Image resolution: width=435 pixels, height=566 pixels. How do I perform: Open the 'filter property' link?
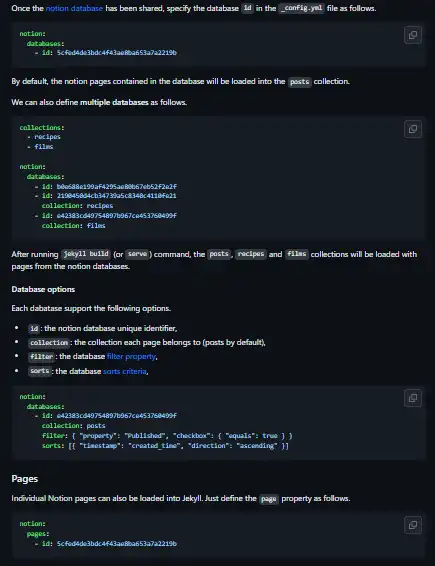(x=131, y=356)
